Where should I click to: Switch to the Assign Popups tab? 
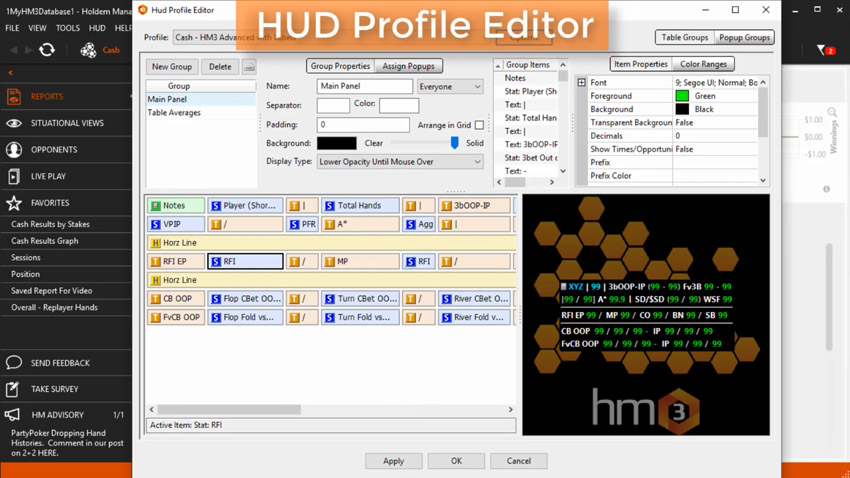(x=408, y=66)
